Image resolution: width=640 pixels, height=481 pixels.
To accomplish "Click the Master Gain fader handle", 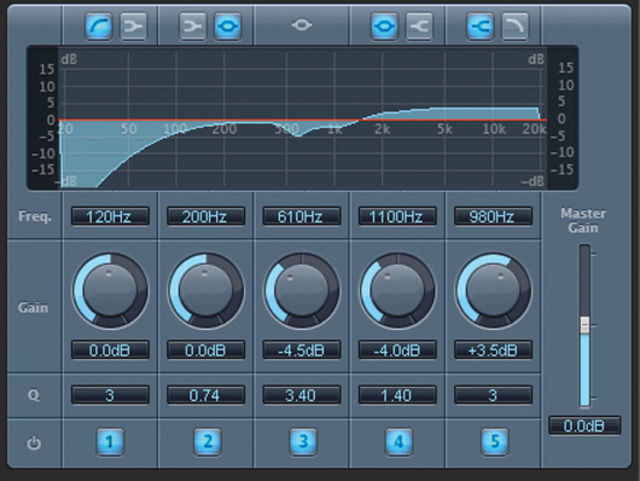I will pyautogui.click(x=585, y=325).
